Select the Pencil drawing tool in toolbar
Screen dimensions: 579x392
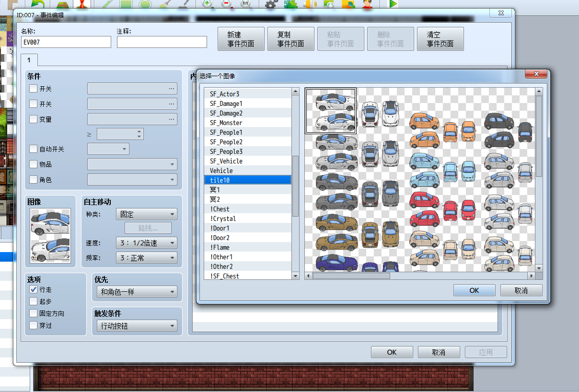pyautogui.click(x=106, y=4)
